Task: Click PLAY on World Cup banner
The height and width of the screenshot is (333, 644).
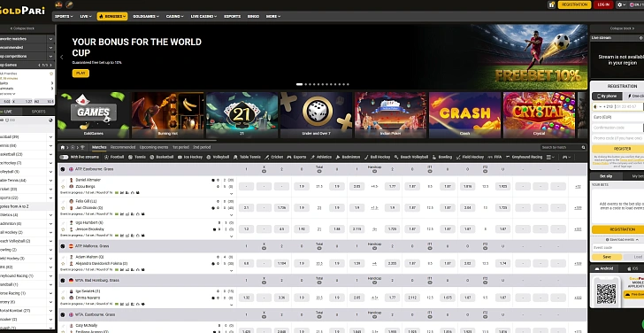Action: (x=80, y=74)
